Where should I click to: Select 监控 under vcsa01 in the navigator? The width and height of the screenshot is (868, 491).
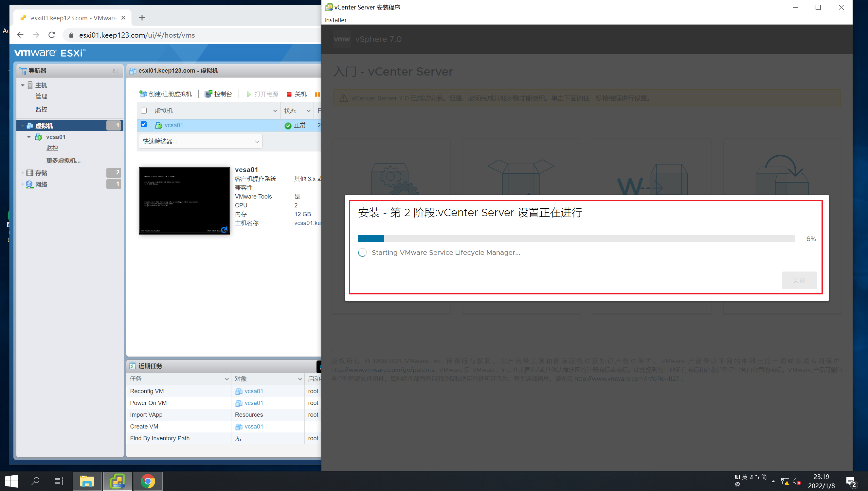52,148
